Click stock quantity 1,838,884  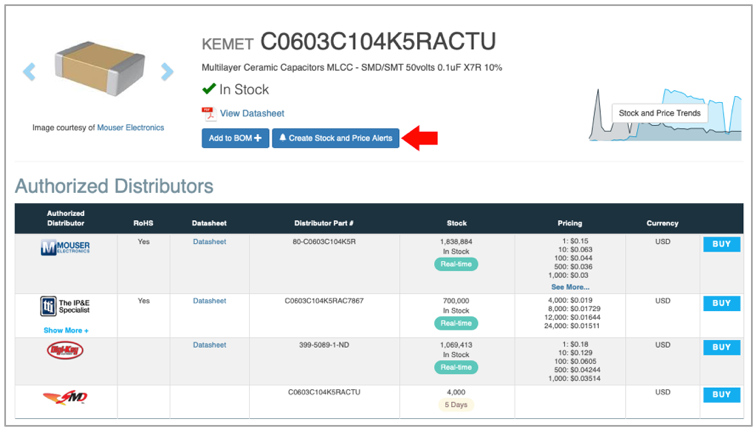point(456,242)
